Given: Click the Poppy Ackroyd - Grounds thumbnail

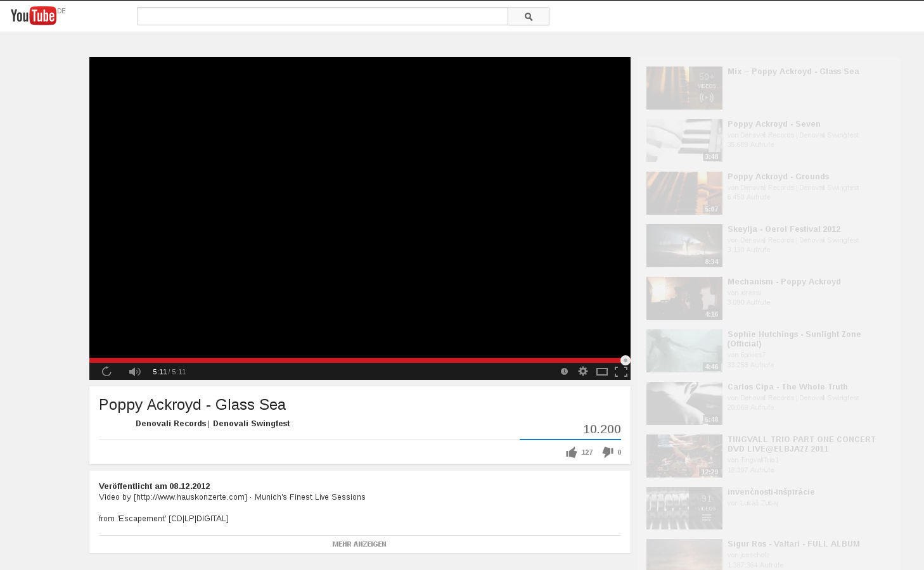Looking at the screenshot, I should click(x=684, y=193).
